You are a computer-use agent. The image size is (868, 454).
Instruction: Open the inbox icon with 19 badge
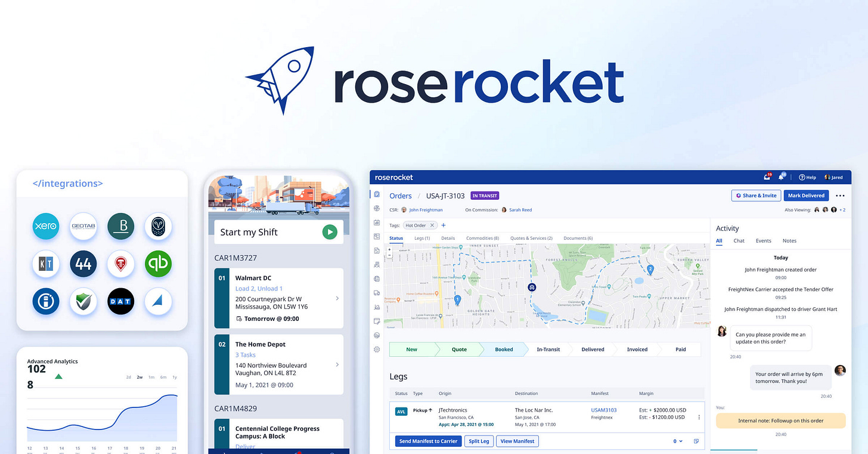coord(767,177)
